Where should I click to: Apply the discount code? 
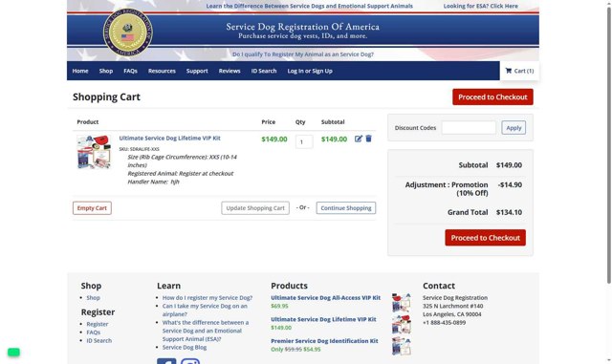(514, 128)
